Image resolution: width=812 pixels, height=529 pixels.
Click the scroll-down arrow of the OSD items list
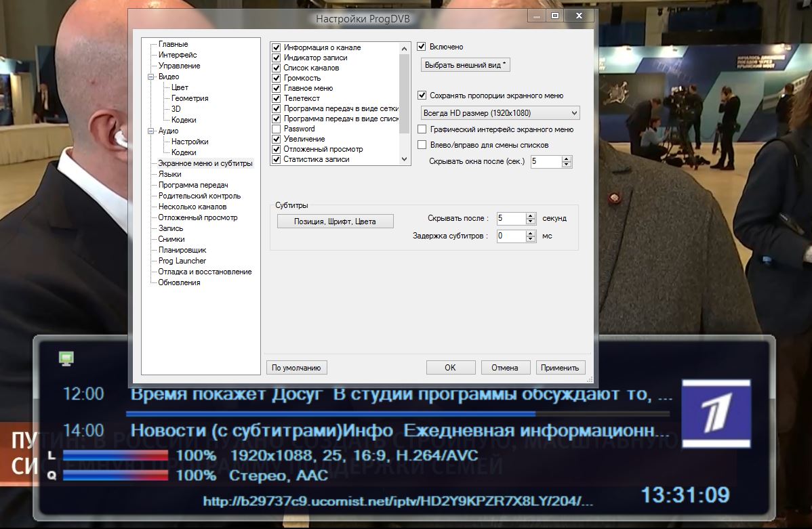pyautogui.click(x=405, y=160)
